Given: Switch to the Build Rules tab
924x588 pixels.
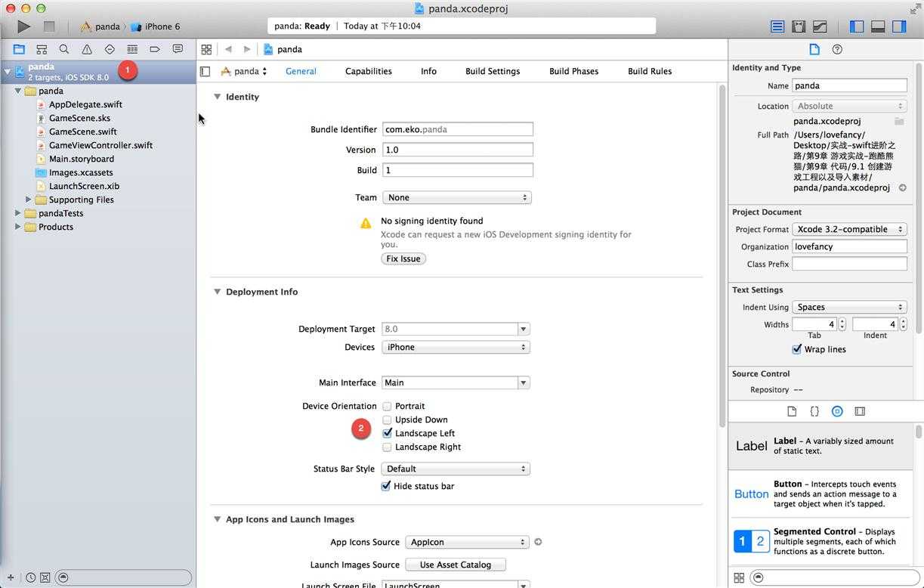Looking at the screenshot, I should 650,71.
